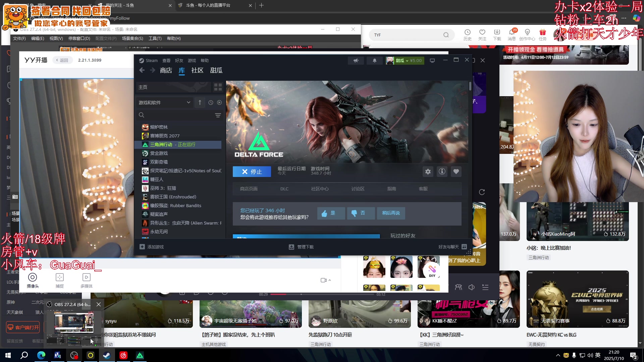Image resolution: width=644 pixels, height=362 pixels.
Task: Open 管理下载 in Steam footer
Action: point(301,247)
